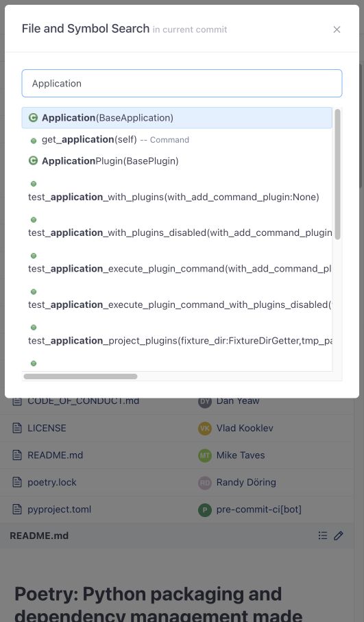Close the File and Symbol Search dialog

[337, 29]
